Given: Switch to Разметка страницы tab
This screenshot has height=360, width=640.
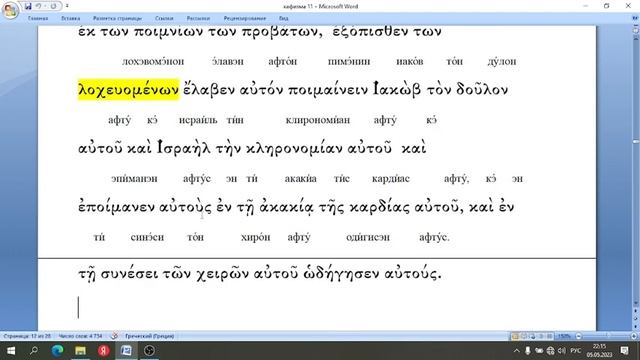Looking at the screenshot, I should pyautogui.click(x=117, y=18).
